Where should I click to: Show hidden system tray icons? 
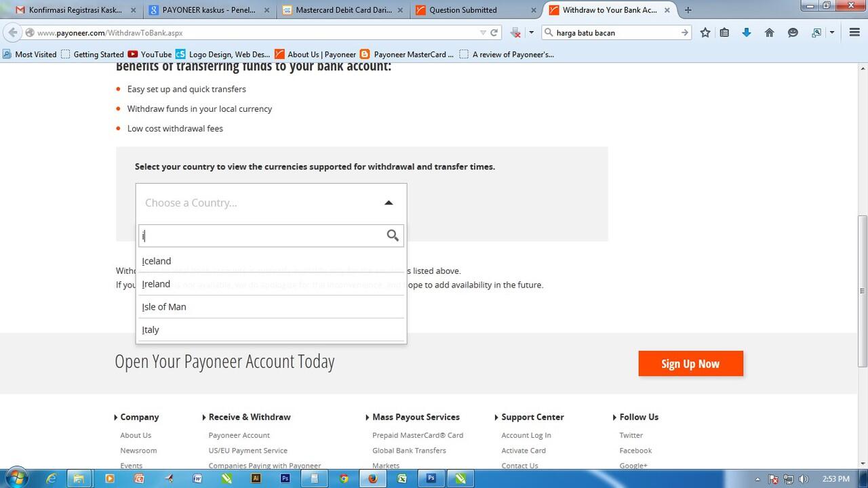757,479
